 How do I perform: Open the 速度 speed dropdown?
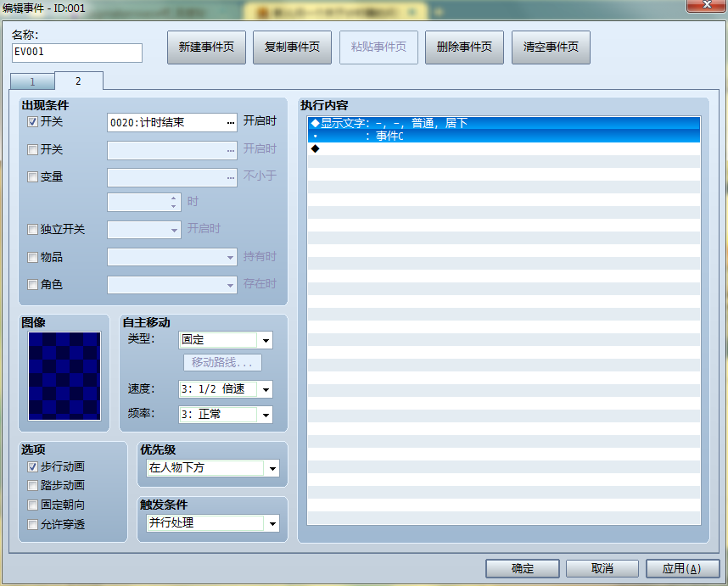pos(266,389)
